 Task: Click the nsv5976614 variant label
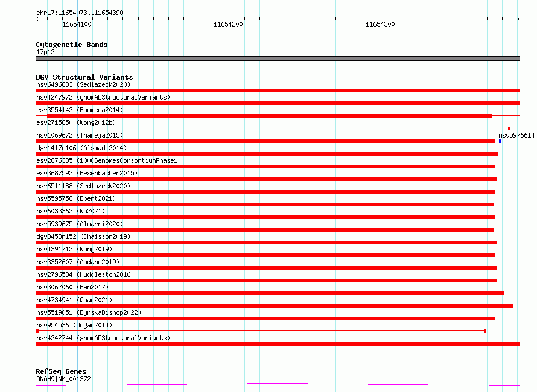(516, 135)
